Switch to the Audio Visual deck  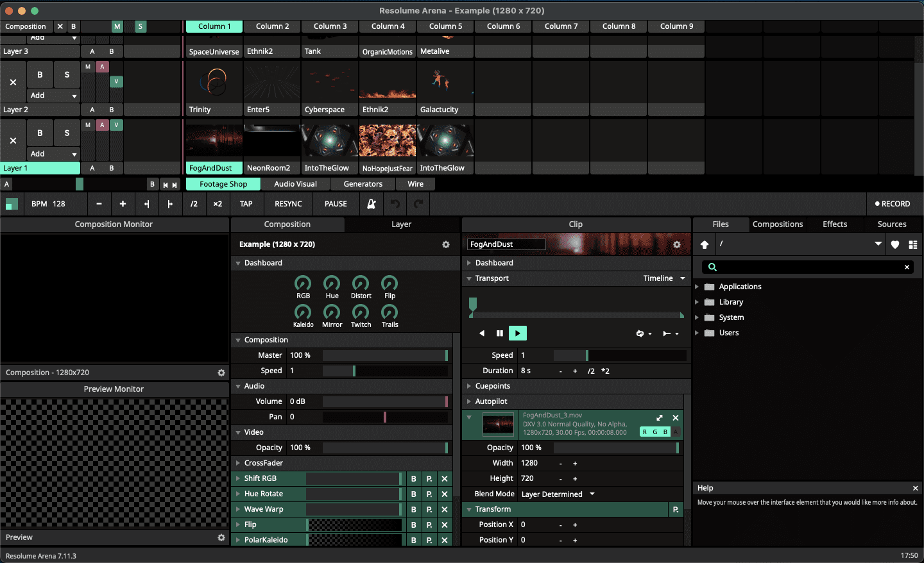click(x=295, y=184)
